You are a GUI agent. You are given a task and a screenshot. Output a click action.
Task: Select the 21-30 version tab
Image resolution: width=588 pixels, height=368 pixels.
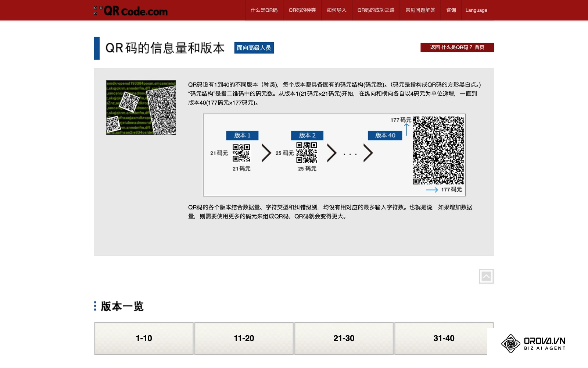point(344,339)
